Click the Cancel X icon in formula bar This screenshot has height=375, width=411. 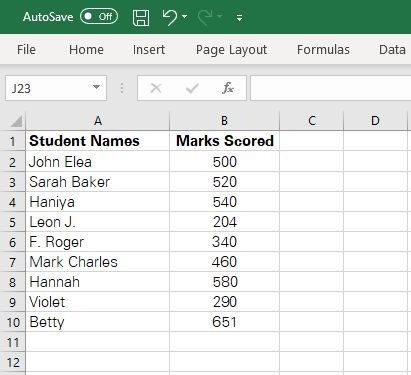coord(156,88)
